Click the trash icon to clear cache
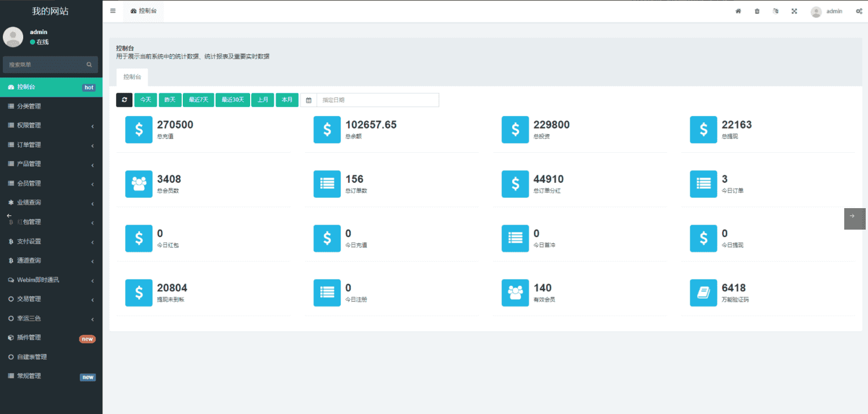The image size is (868, 414). (x=757, y=11)
